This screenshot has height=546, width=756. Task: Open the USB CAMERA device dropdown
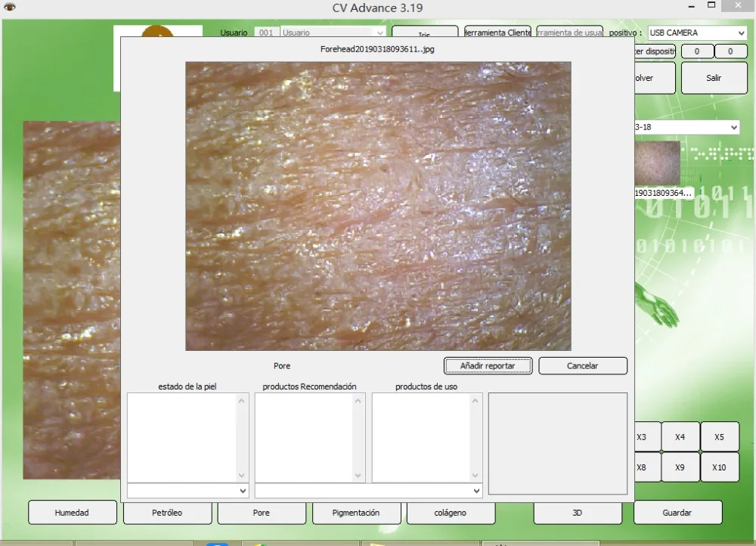[697, 33]
